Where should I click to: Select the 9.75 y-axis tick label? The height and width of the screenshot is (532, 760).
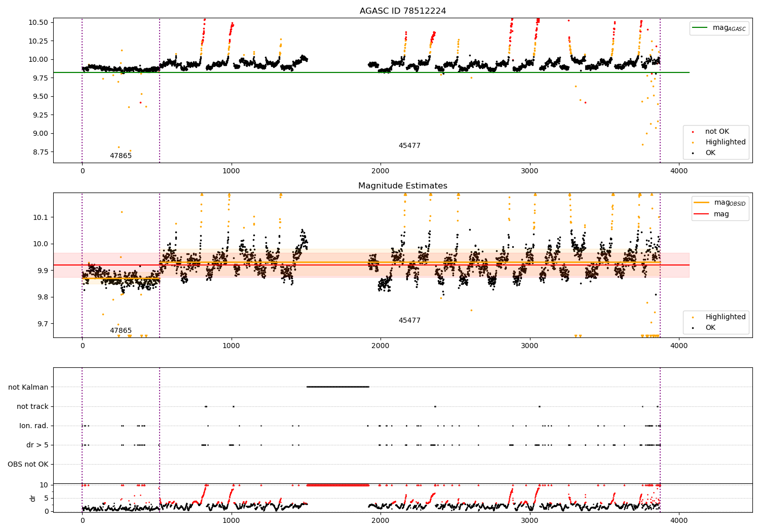(x=40, y=78)
